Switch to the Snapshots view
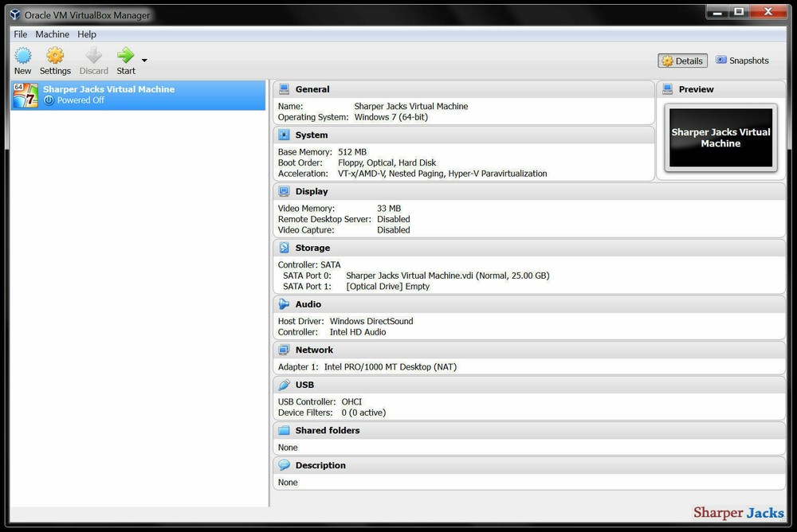This screenshot has width=797, height=532. point(742,60)
